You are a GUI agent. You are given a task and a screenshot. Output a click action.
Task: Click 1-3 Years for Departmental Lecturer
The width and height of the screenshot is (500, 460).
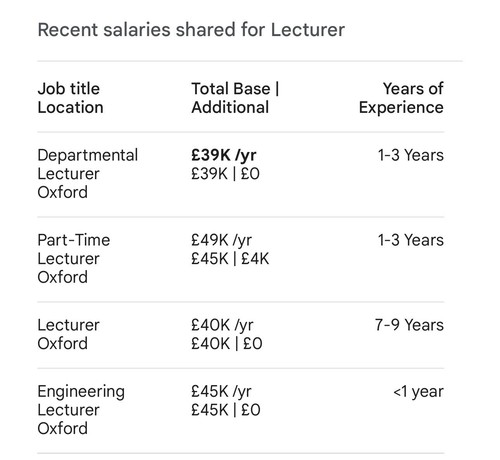click(410, 155)
